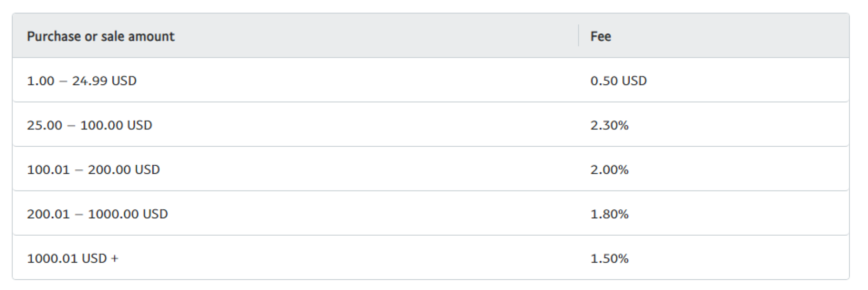Click the '25.00' lower limit text
The height and width of the screenshot is (290, 868).
click(x=44, y=125)
